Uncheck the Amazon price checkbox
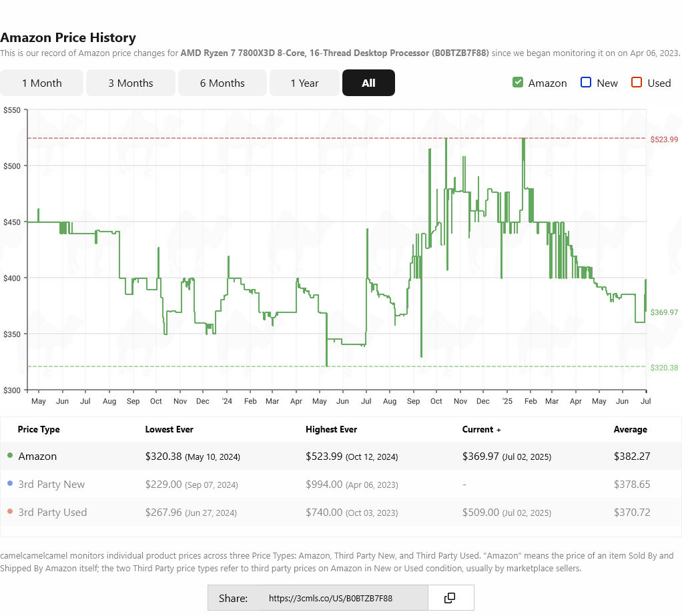 518,82
